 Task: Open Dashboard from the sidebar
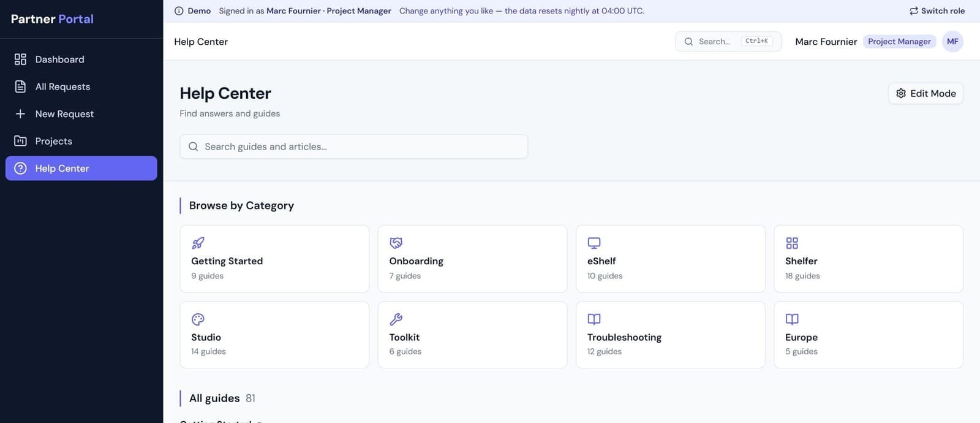[x=81, y=59]
